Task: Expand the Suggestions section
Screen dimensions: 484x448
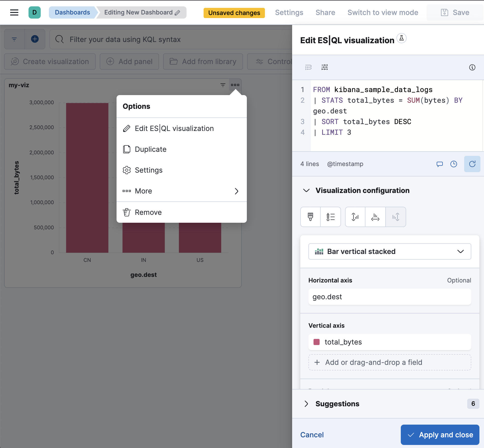Action: [x=306, y=404]
